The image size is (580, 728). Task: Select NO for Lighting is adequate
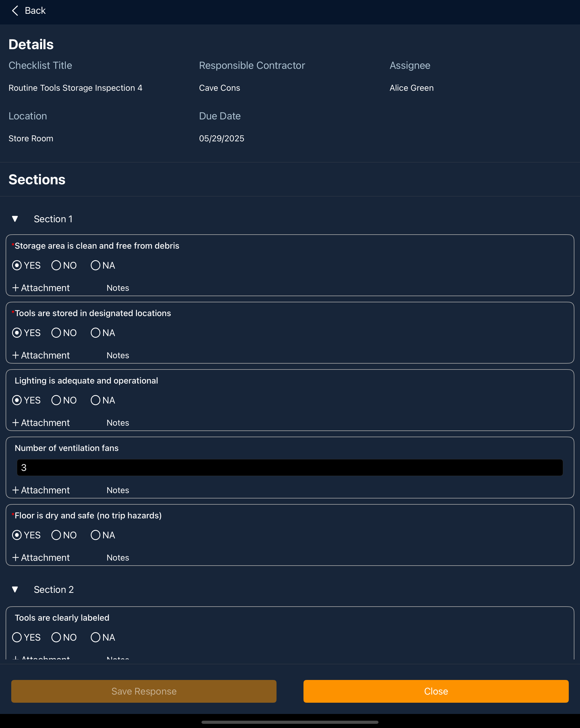56,400
